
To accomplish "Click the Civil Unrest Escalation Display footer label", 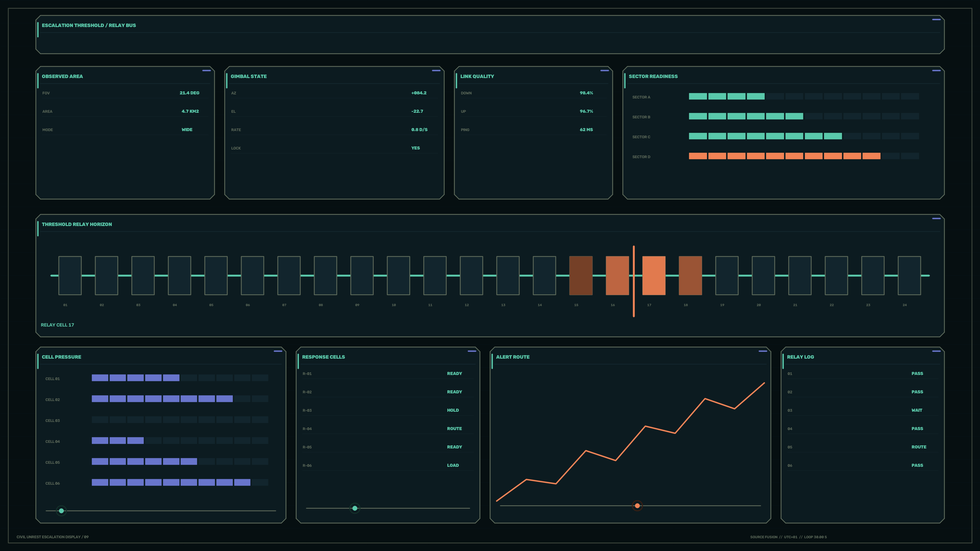I will point(53,537).
